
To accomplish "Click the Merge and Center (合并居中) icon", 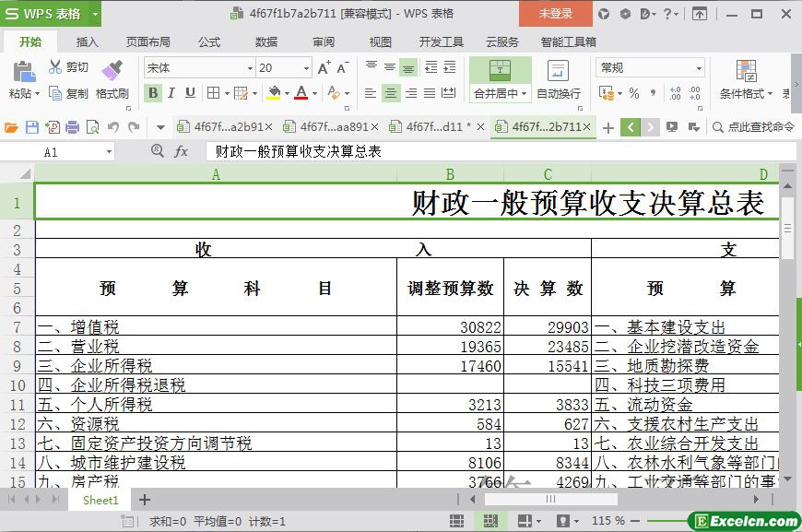I will (500, 70).
